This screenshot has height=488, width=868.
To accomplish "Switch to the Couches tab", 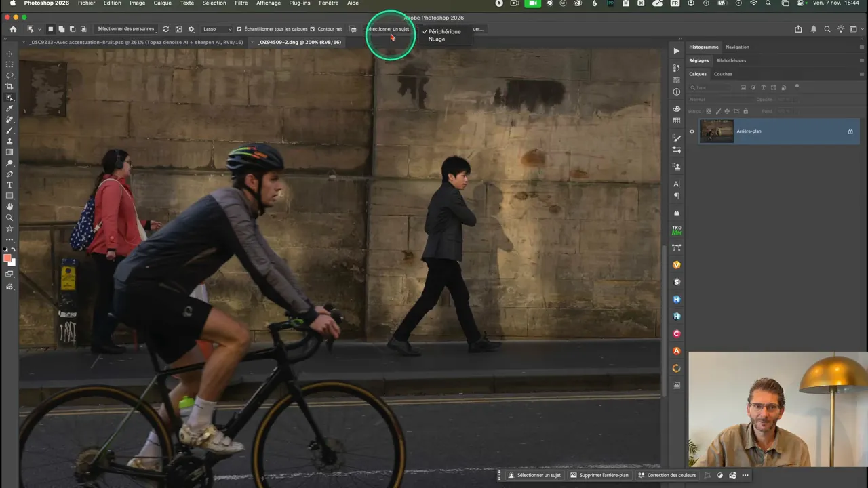I will click(x=723, y=74).
